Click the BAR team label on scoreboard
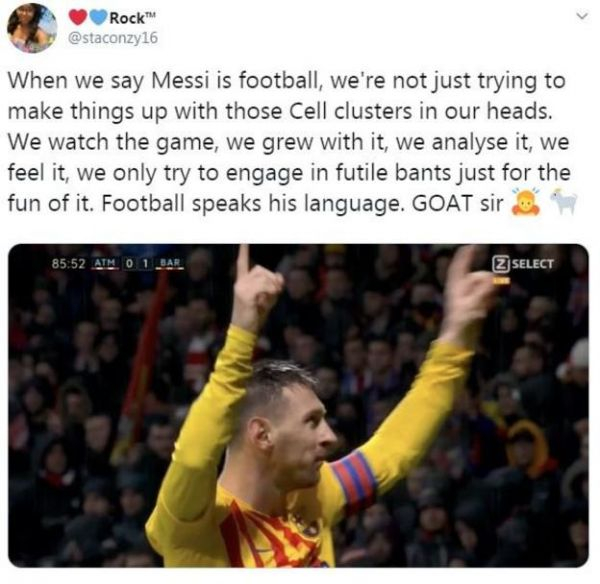The width and height of the screenshot is (600, 584). click(170, 263)
